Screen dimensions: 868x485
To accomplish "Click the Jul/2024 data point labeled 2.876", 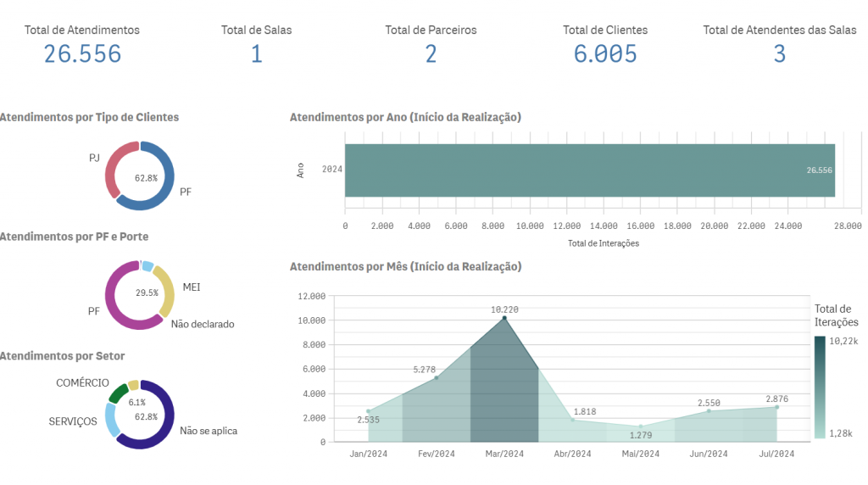I will pyautogui.click(x=776, y=407).
